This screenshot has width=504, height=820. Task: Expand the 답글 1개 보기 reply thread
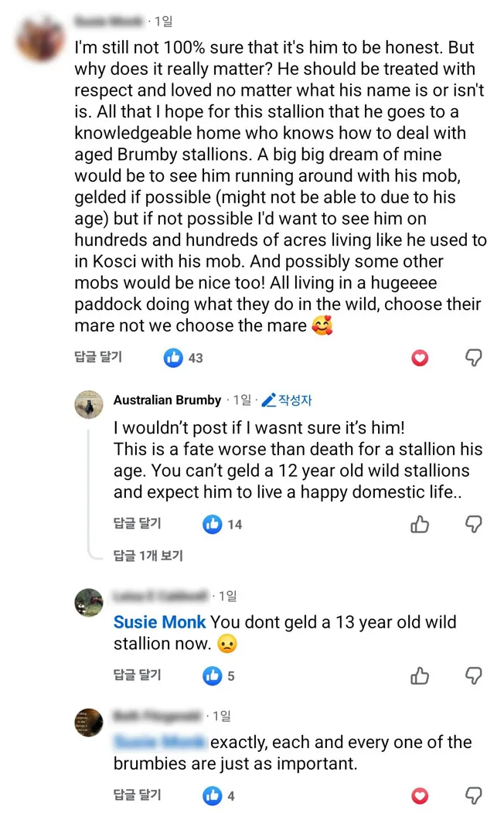pyautogui.click(x=148, y=555)
